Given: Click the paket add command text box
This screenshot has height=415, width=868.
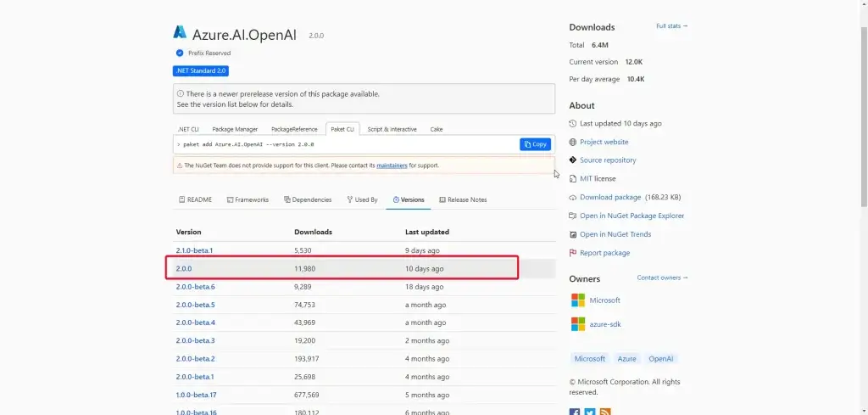Looking at the screenshot, I should [x=346, y=144].
